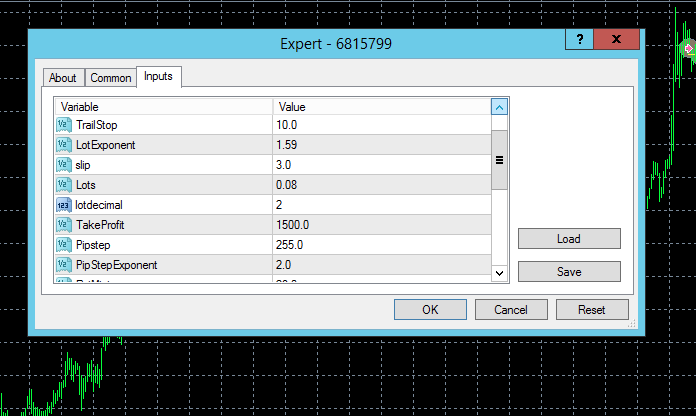Click the vertical scrollbar thumb
This screenshot has height=416, width=696.
499,160
